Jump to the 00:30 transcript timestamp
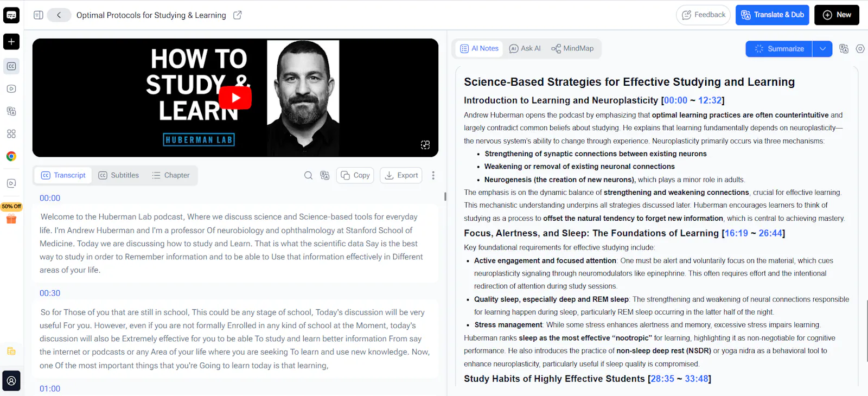This screenshot has height=396, width=868. tap(50, 293)
